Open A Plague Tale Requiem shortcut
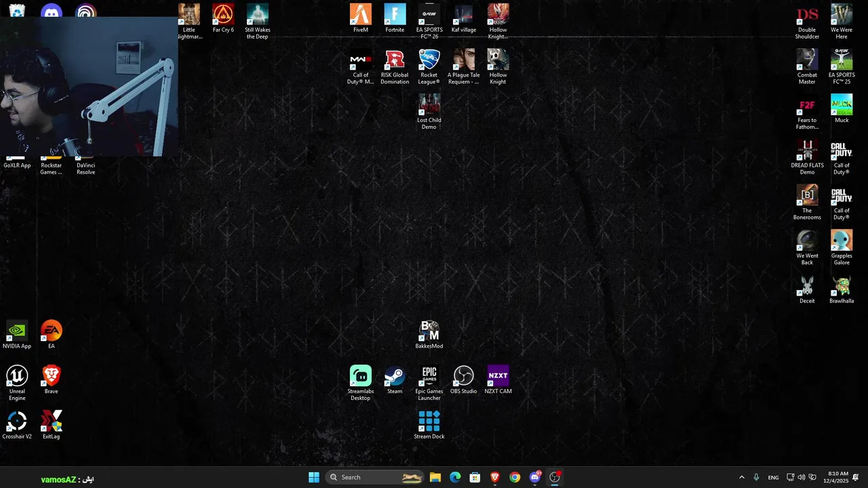The image size is (868, 488). (464, 67)
